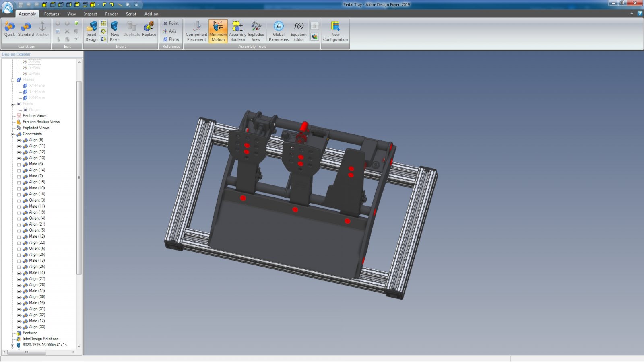The height and width of the screenshot is (362, 644).
Task: Open the Assembly Boolean tool
Action: click(237, 31)
